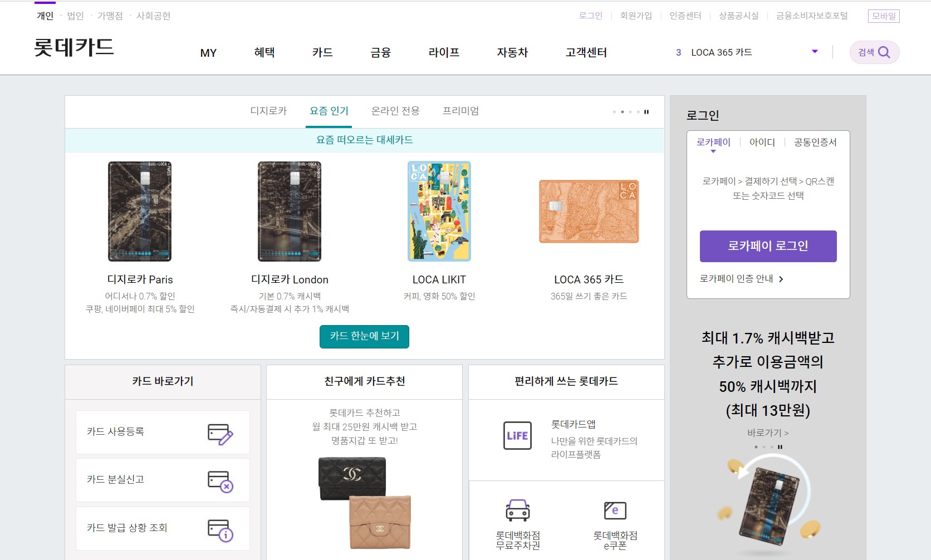Open the 금융 menu
Image resolution: width=931 pixels, height=560 pixels.
(381, 52)
